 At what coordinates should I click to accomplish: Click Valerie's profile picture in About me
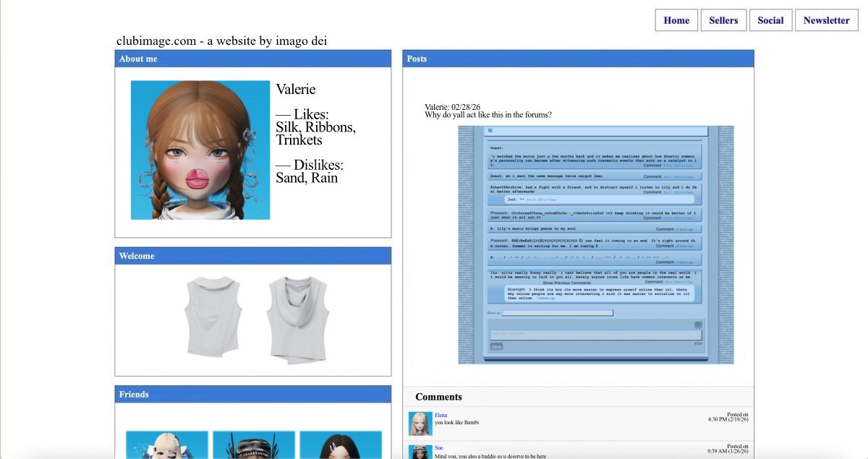(199, 150)
